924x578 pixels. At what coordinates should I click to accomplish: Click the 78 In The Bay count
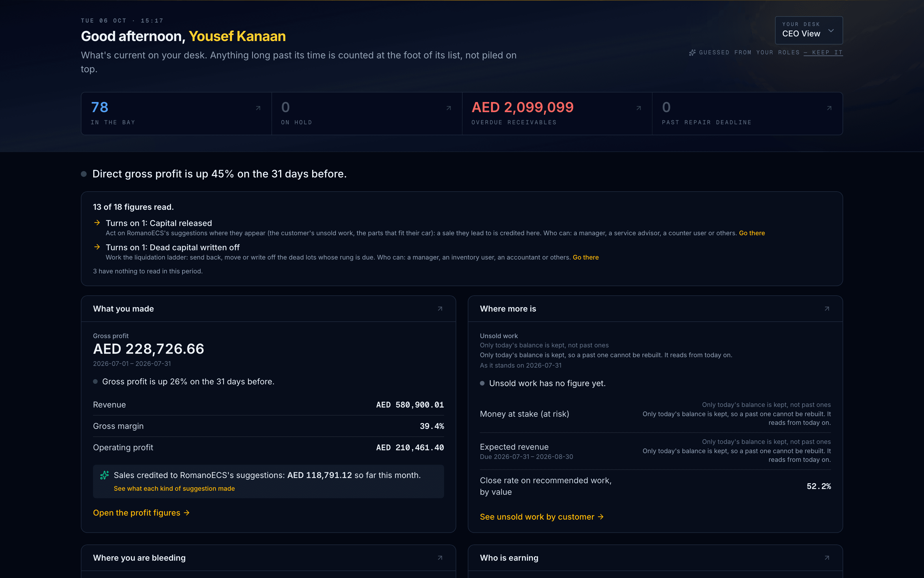(100, 107)
